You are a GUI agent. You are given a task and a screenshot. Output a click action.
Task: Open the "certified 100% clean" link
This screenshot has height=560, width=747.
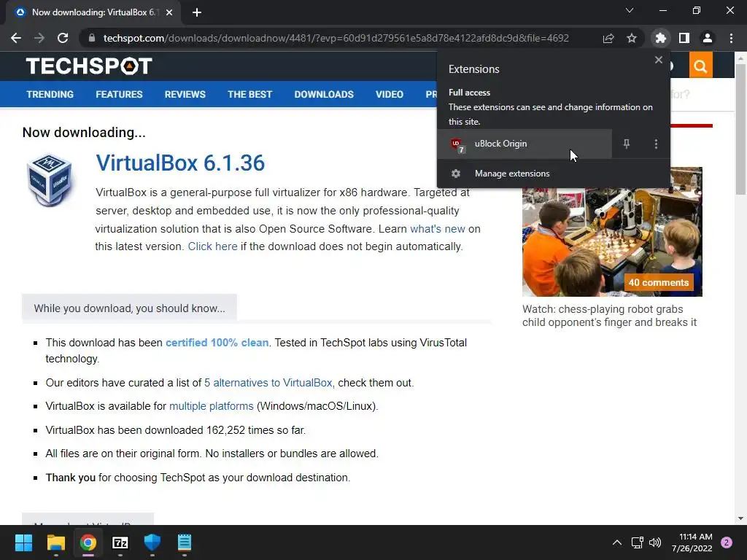[217, 343]
